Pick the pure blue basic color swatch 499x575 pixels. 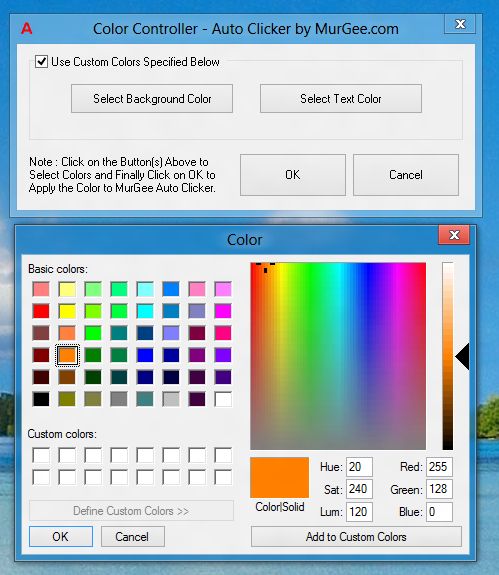(x=145, y=355)
